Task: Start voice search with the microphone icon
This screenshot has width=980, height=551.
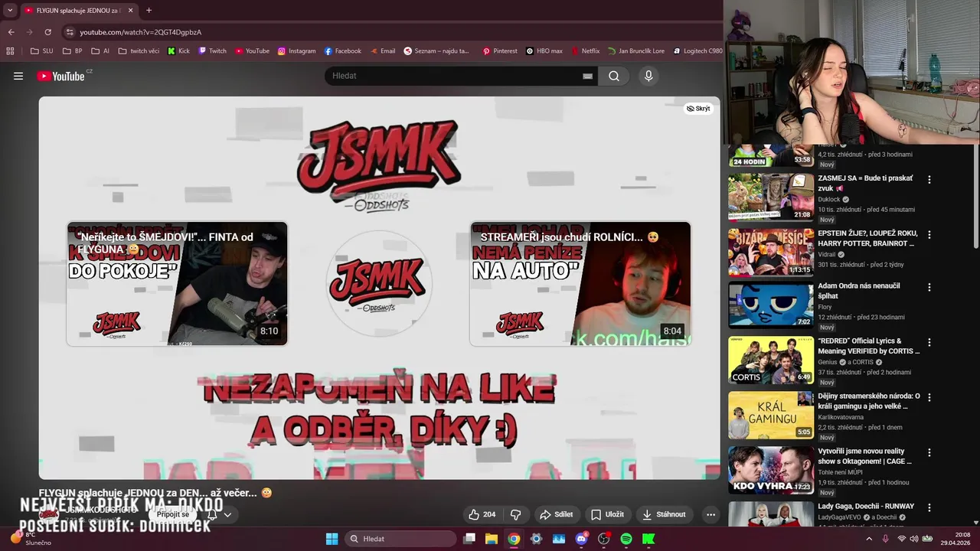Action: point(648,76)
